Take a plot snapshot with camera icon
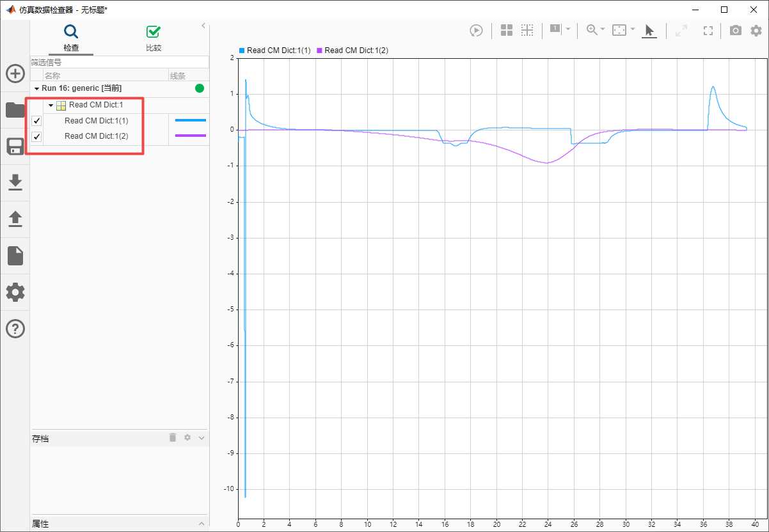 [x=736, y=30]
